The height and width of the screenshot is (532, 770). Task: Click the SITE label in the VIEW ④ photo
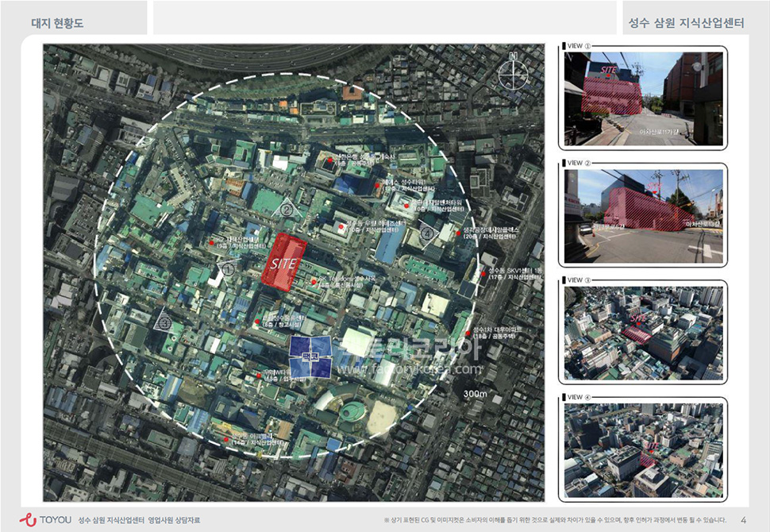(653, 446)
